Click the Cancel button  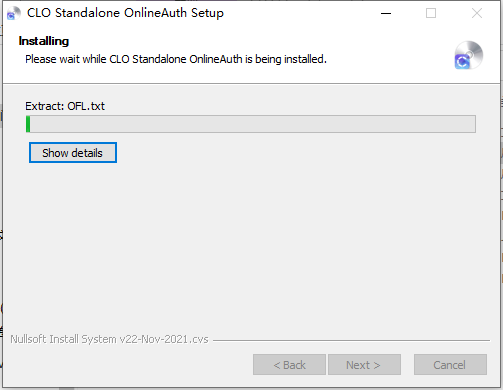point(450,365)
